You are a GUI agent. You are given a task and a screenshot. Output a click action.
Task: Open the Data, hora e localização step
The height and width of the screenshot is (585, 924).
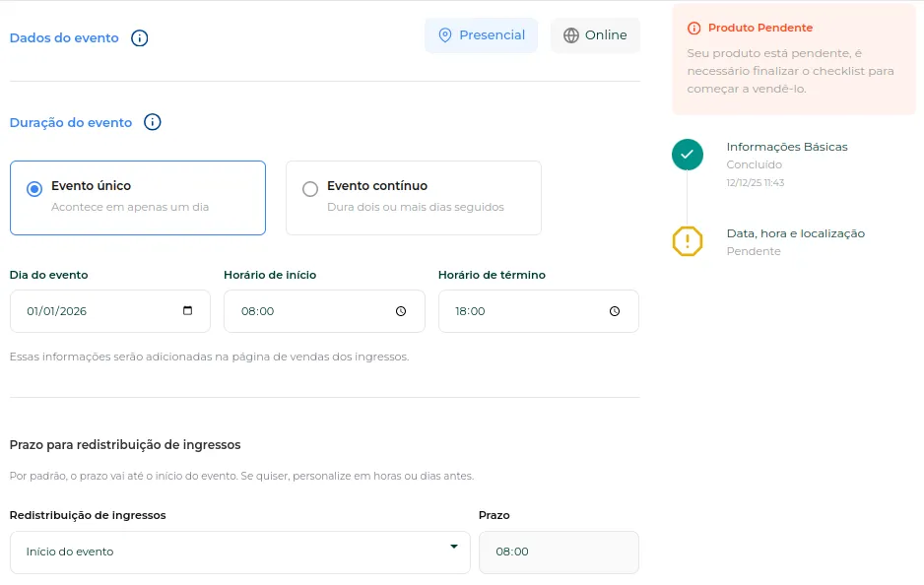click(796, 233)
